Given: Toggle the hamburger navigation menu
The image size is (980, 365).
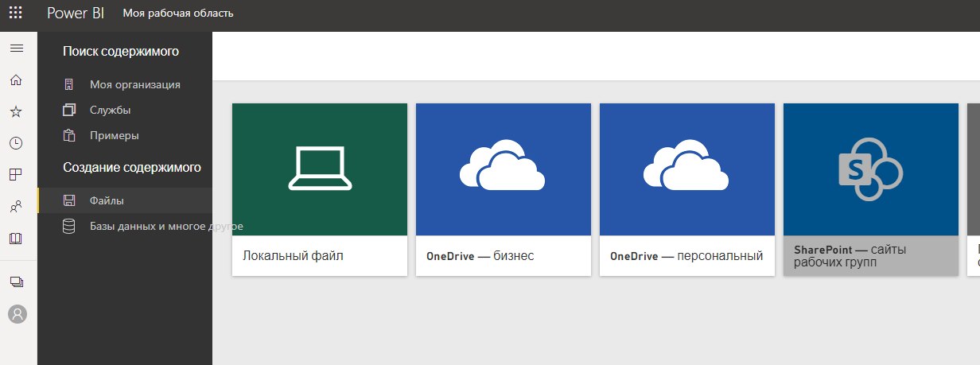Looking at the screenshot, I should tap(16, 49).
